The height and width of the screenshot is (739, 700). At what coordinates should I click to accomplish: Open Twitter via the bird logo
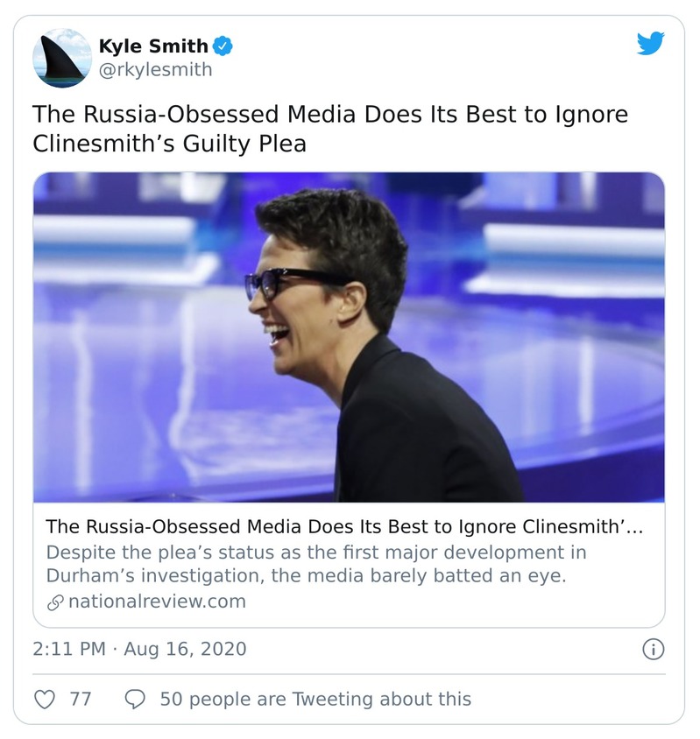pyautogui.click(x=650, y=44)
